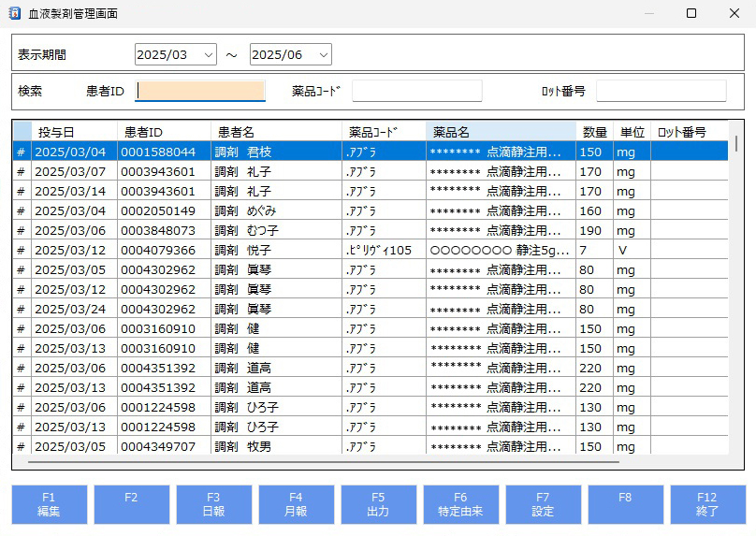Open settings via F7 設定 button

coord(543,504)
